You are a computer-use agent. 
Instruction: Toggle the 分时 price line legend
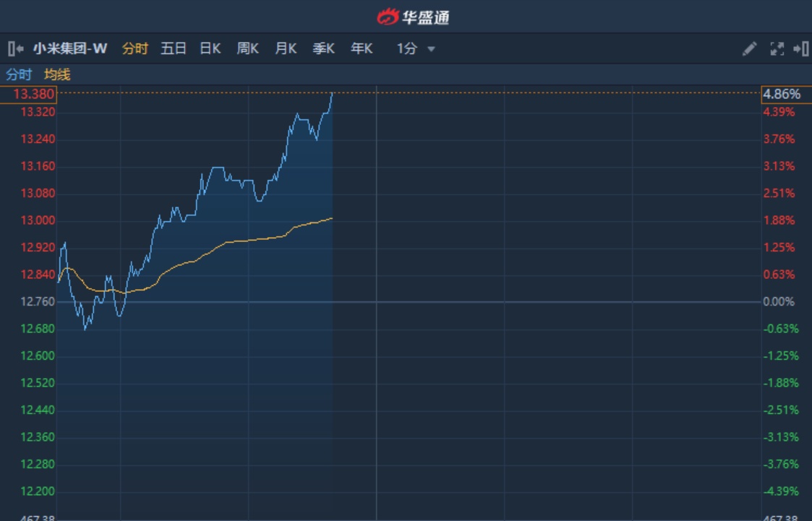pyautogui.click(x=19, y=74)
